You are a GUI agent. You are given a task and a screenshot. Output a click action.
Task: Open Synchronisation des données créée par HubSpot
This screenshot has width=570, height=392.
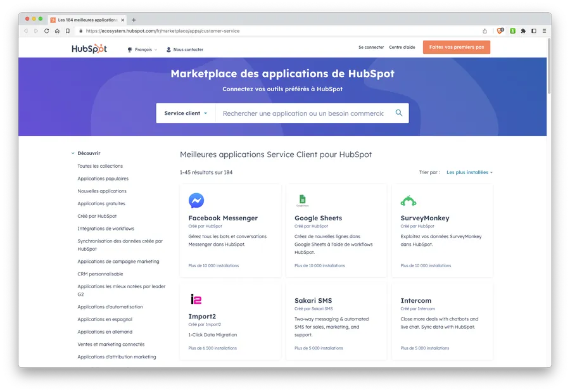[x=120, y=244]
